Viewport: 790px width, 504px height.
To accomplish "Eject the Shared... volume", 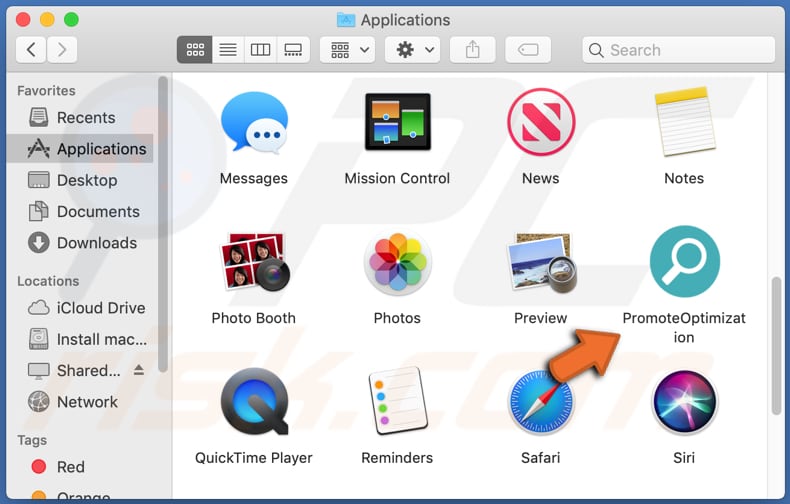I will click(139, 370).
